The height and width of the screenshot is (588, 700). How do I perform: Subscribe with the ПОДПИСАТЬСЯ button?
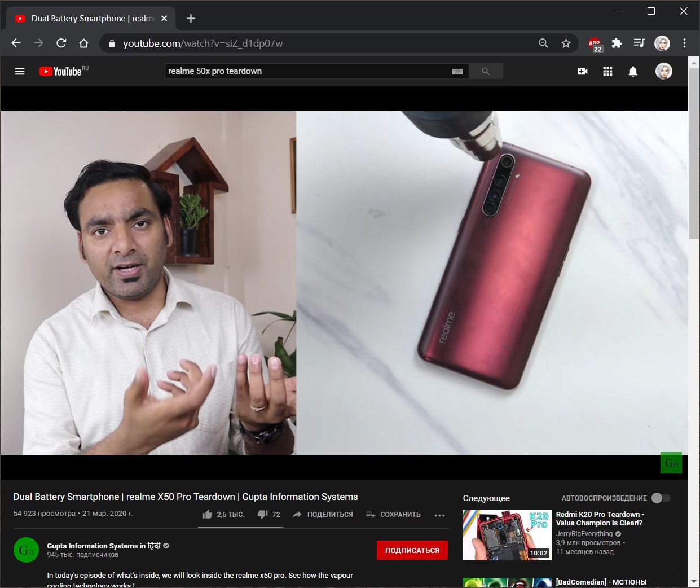412,550
